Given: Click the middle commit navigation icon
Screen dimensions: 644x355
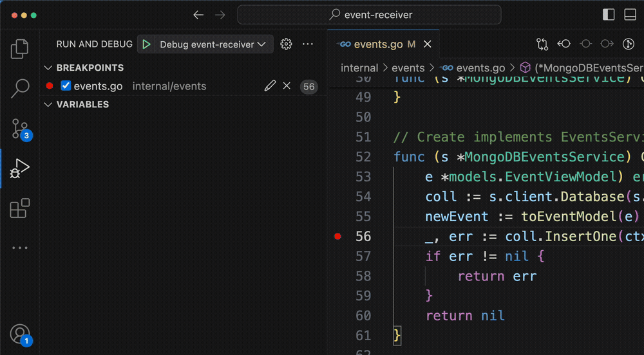Looking at the screenshot, I should click(x=585, y=44).
